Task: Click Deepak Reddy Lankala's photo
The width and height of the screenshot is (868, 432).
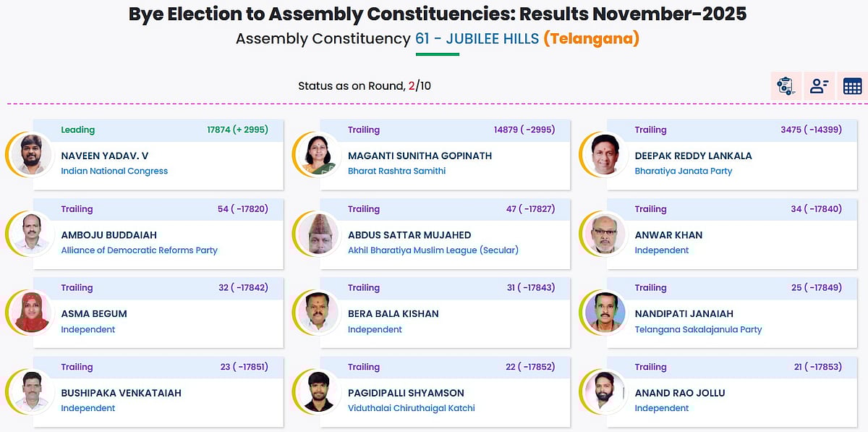Action: coord(605,154)
